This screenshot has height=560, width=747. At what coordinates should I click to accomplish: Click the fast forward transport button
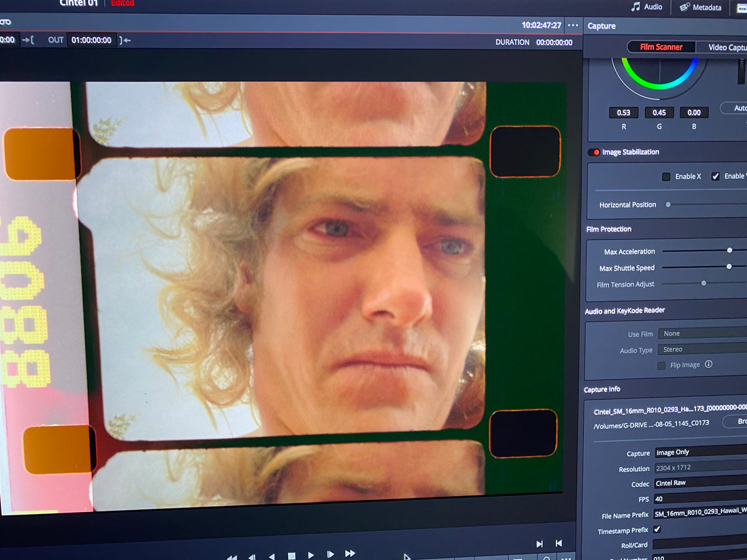click(x=350, y=553)
